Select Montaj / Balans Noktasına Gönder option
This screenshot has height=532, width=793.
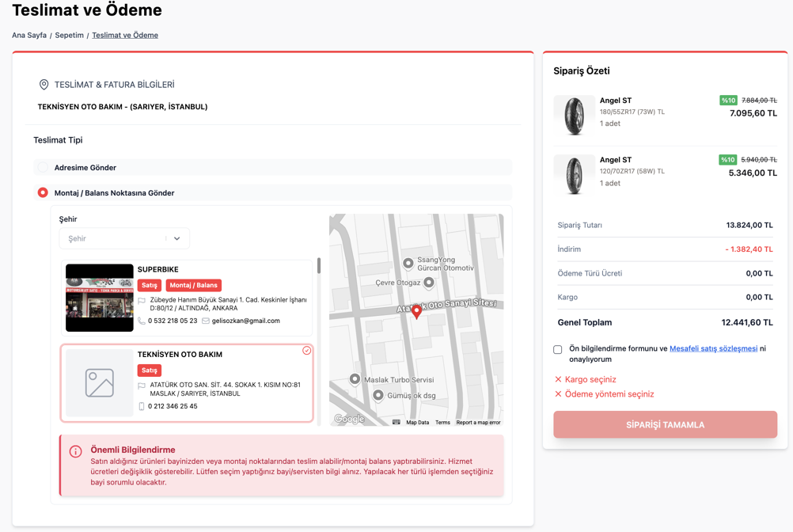(x=43, y=192)
